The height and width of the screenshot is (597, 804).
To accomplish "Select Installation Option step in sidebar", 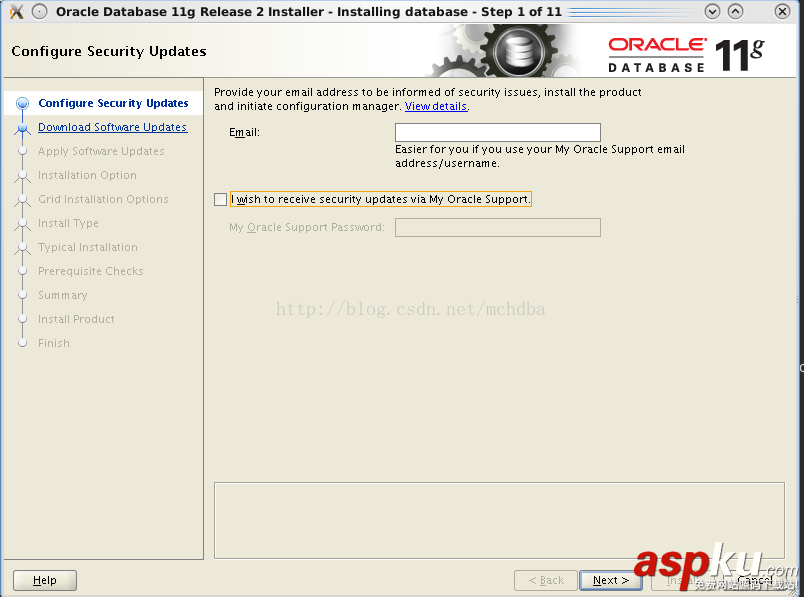I will tap(87, 175).
